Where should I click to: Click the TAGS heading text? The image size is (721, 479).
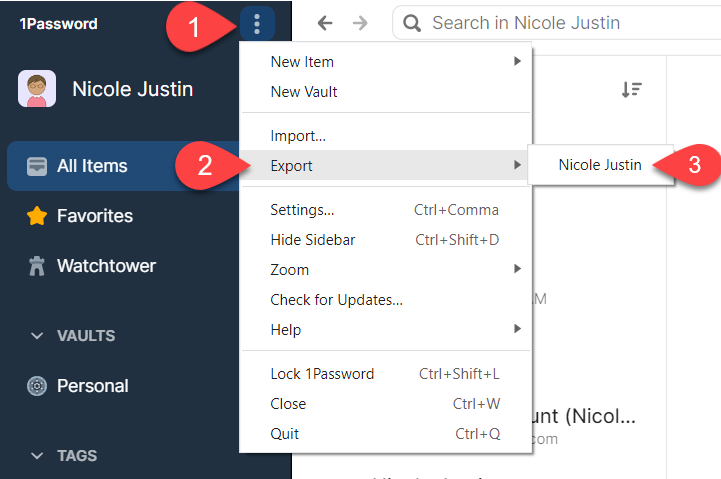[x=77, y=456]
